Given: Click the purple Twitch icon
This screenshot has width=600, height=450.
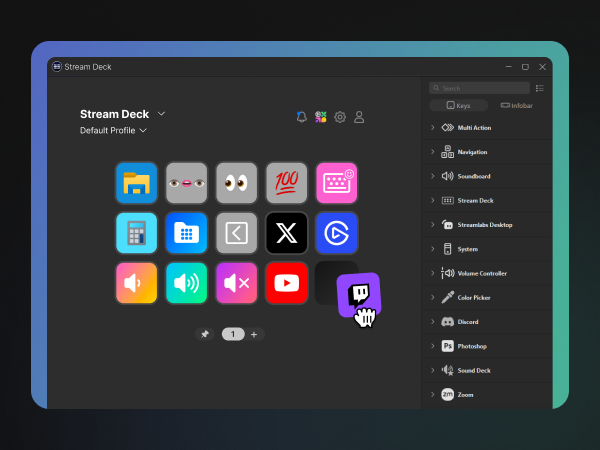Looking at the screenshot, I should (359, 295).
